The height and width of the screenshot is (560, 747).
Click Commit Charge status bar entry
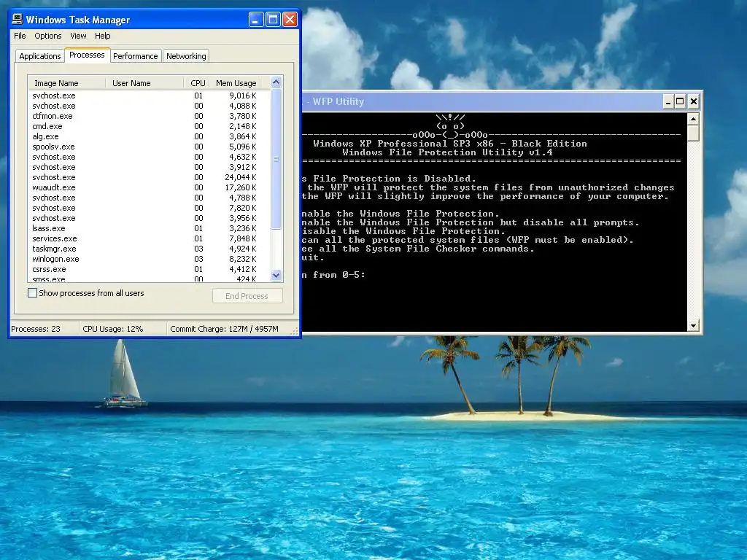coord(225,329)
